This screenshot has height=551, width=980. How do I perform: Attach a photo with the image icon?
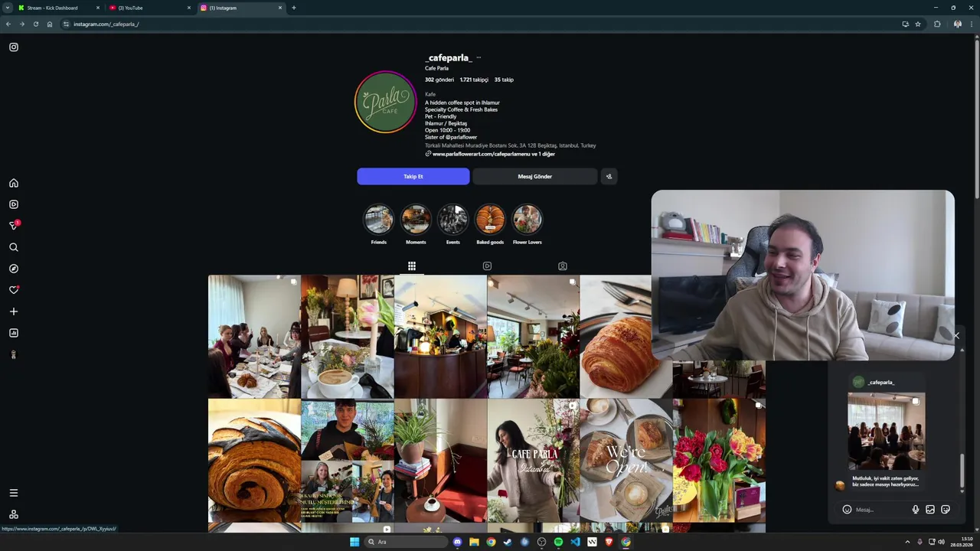(930, 510)
